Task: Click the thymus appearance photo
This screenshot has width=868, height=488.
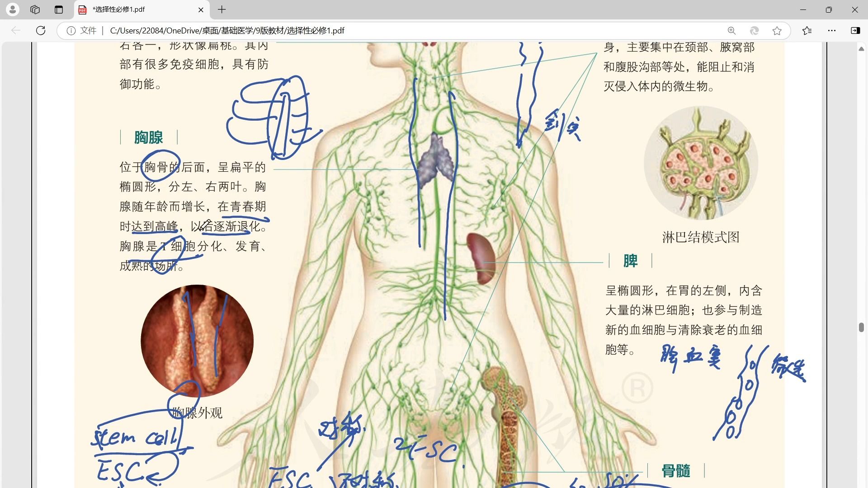Action: click(197, 341)
